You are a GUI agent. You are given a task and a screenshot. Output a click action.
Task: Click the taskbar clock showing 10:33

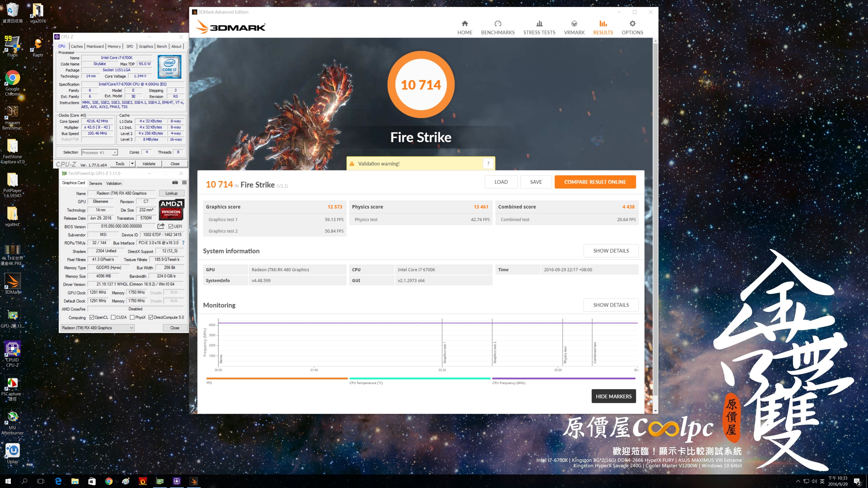coord(838,481)
